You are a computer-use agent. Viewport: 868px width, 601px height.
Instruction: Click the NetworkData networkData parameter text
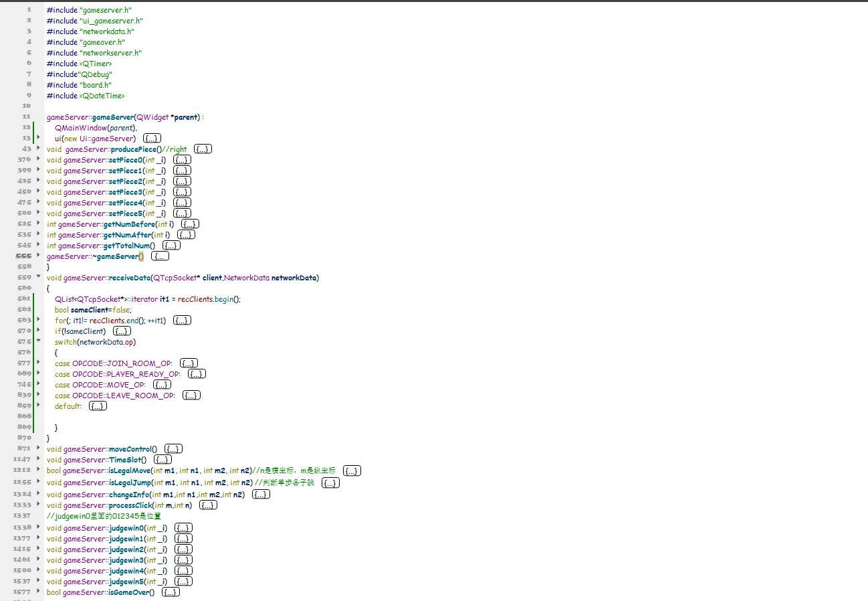(272, 278)
